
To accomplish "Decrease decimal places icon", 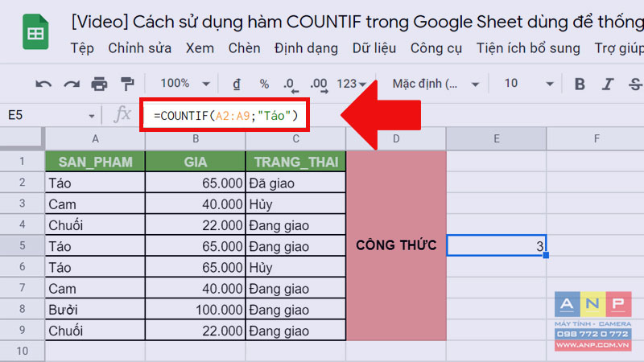I will (291, 85).
